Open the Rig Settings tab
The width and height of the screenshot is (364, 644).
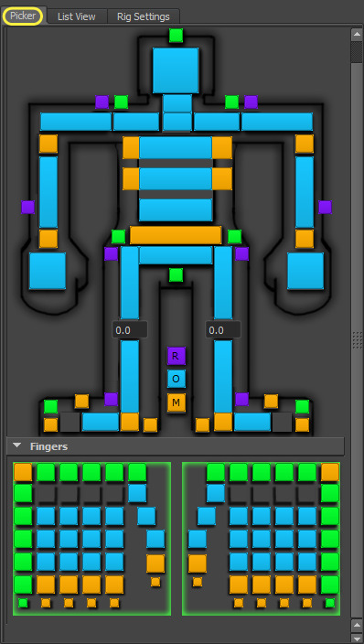pyautogui.click(x=144, y=16)
